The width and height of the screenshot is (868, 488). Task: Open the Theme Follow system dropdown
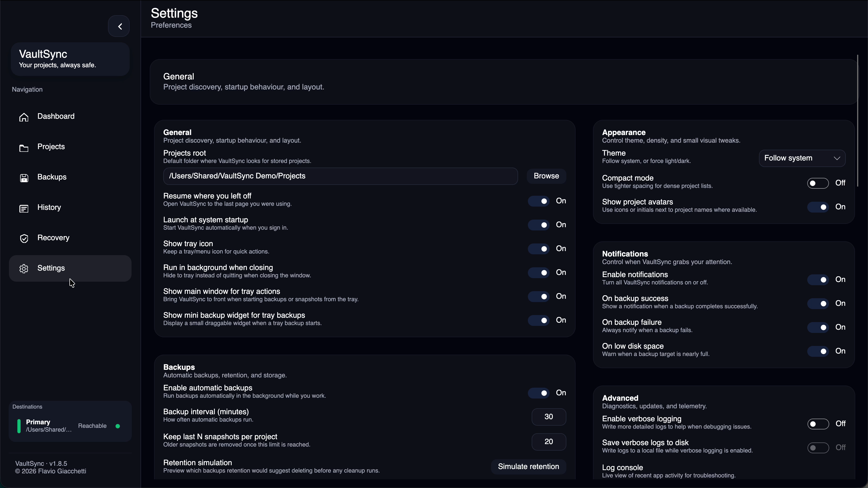tap(802, 158)
